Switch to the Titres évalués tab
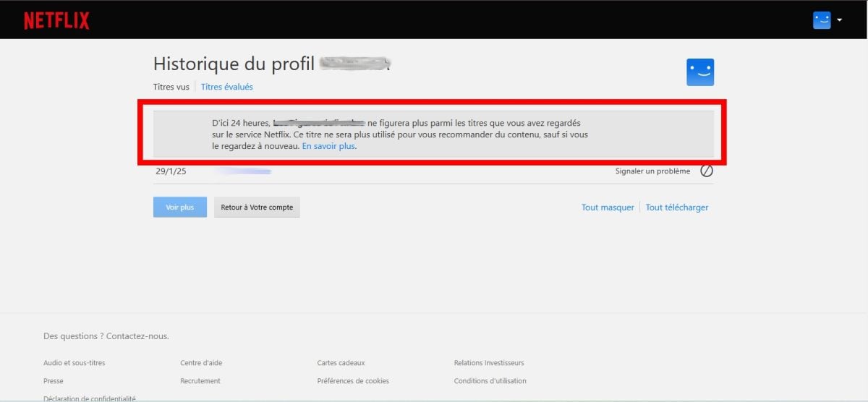The height and width of the screenshot is (402, 868). coord(227,87)
